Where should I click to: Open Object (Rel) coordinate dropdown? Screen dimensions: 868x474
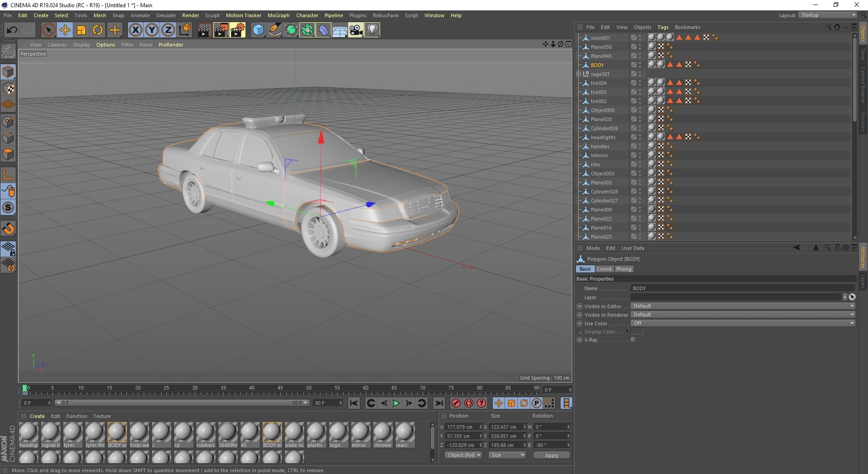click(464, 455)
